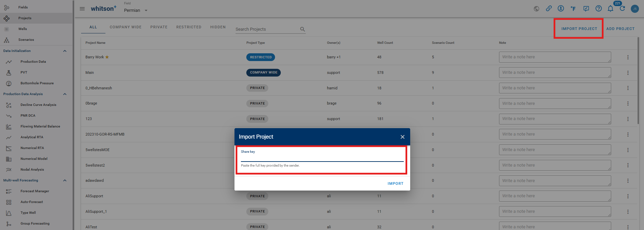Open the Permian field dropdown

point(136,10)
